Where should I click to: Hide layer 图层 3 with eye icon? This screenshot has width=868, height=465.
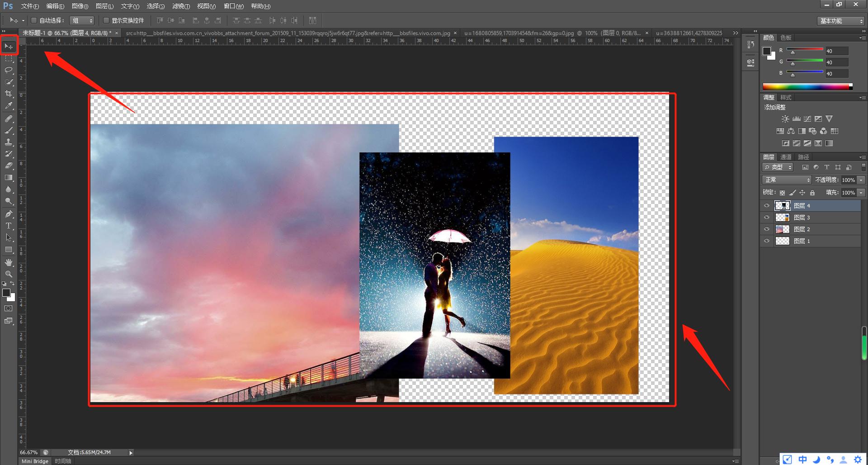click(x=767, y=218)
